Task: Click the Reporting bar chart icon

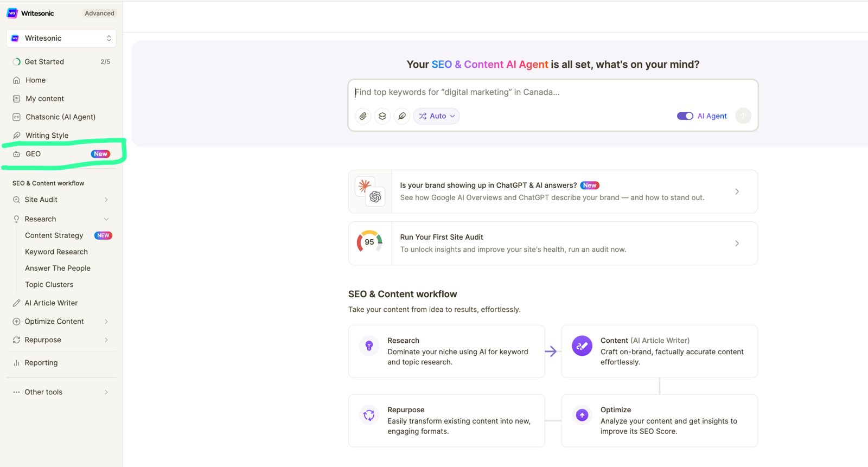Action: coord(16,363)
